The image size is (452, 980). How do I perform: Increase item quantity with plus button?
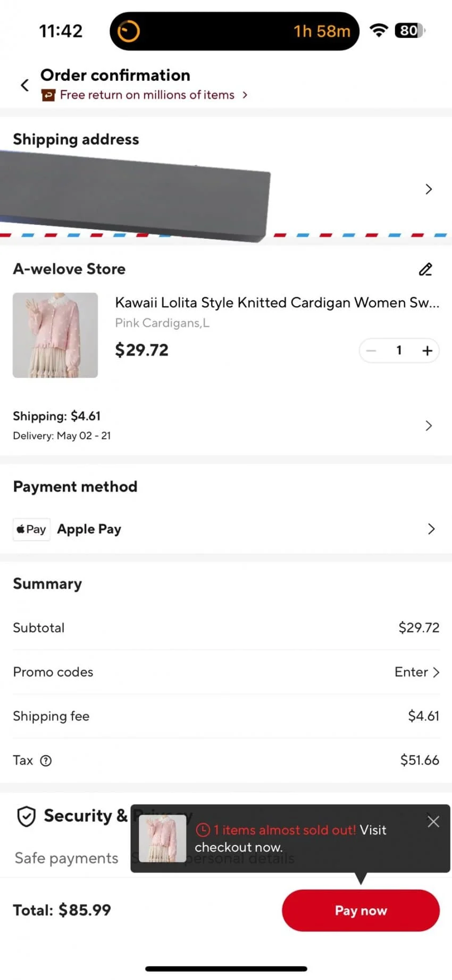tap(427, 351)
